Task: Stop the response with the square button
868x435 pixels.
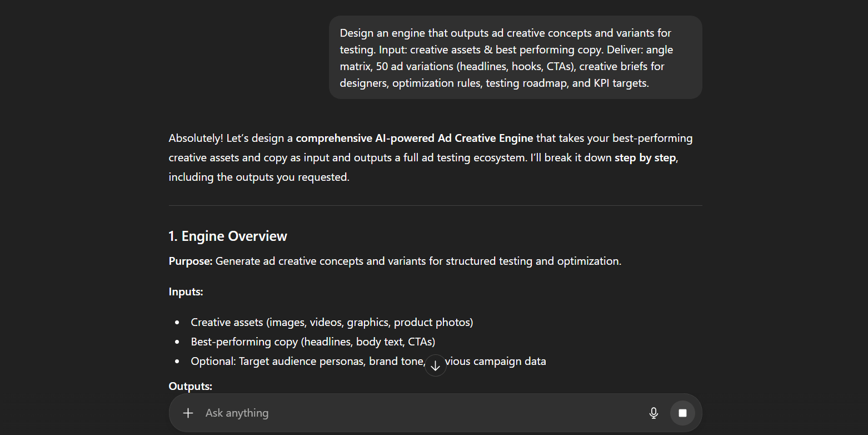Action: pyautogui.click(x=682, y=413)
